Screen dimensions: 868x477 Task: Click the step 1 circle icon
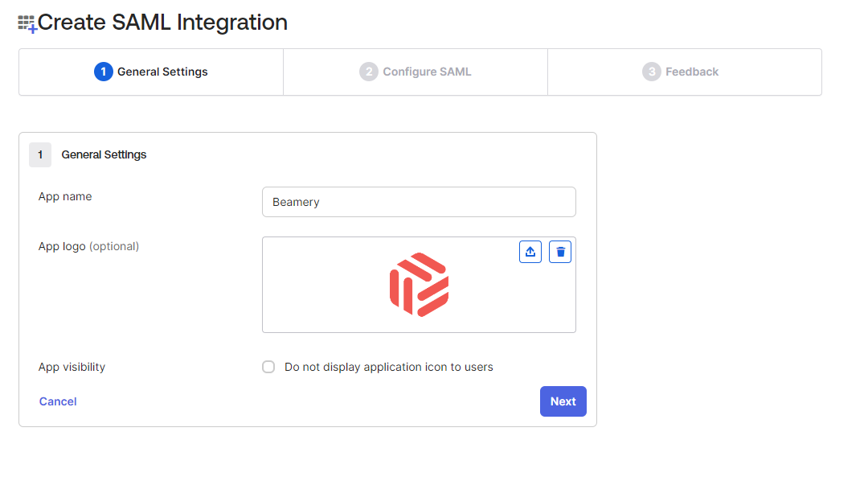click(x=104, y=72)
